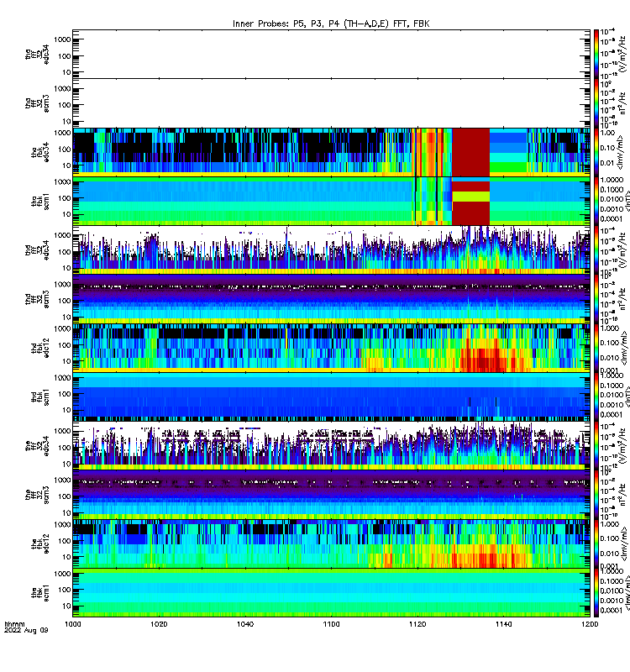The height and width of the screenshot is (672, 630).
Task: Click the color bar beside the tha fbk edc34 panel
Action: 596,152
